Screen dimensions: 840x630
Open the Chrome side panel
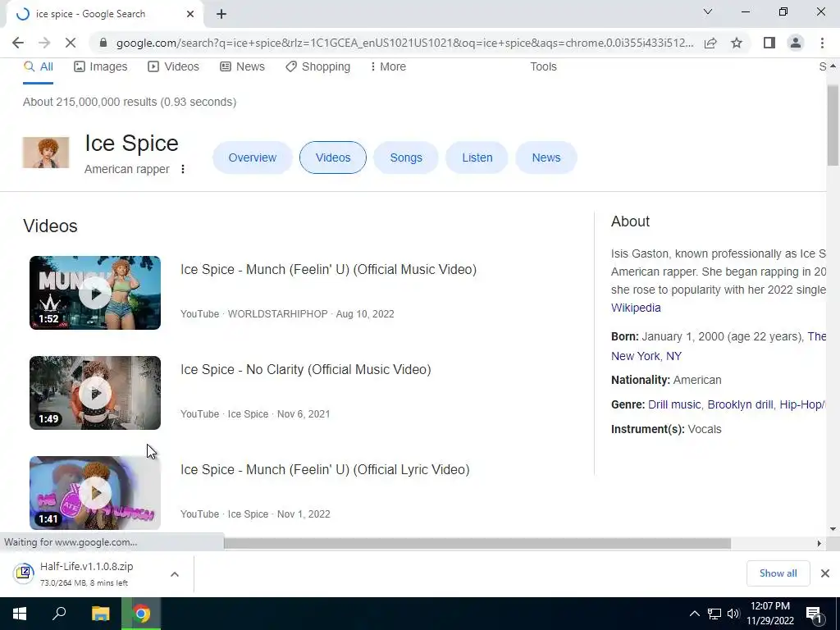pyautogui.click(x=769, y=43)
